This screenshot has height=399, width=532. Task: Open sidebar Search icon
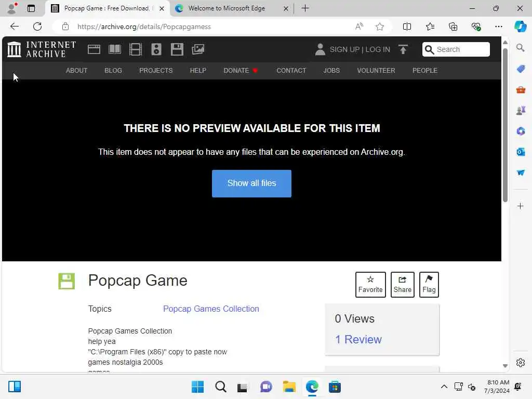point(521,48)
